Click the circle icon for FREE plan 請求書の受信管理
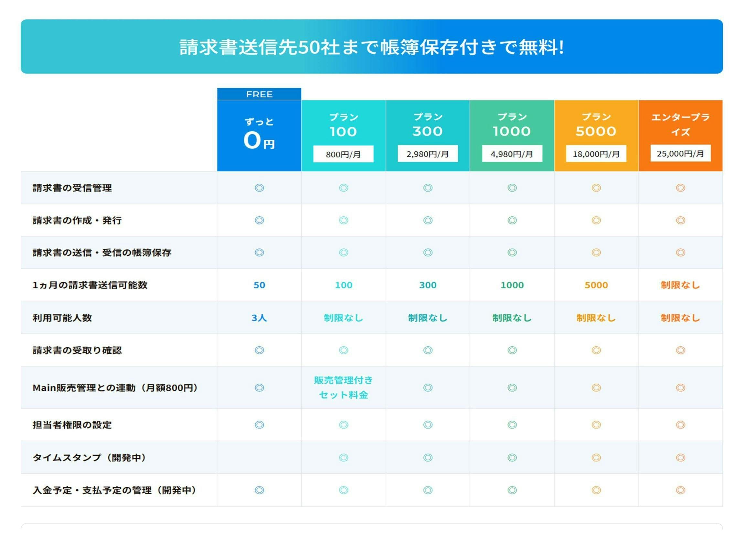756x535 pixels. tap(259, 188)
